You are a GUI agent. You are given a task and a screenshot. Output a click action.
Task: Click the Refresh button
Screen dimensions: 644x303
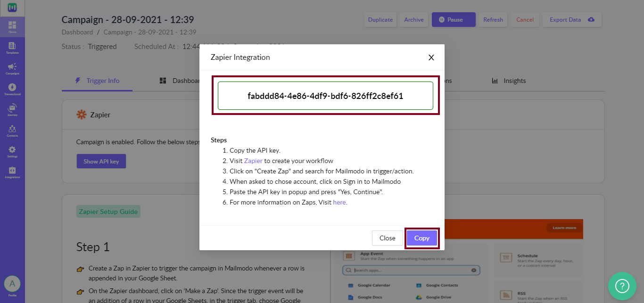493,20
